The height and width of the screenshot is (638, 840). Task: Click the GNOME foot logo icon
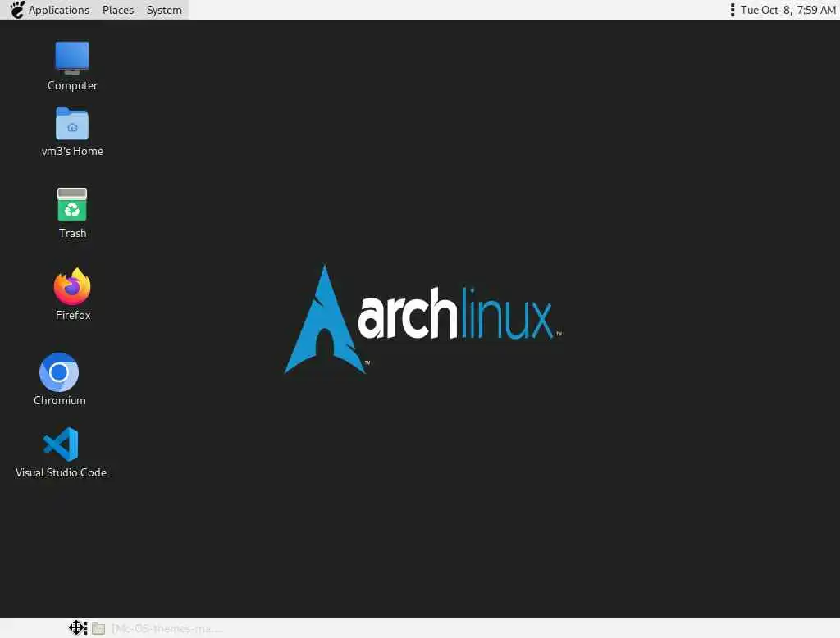[17, 10]
